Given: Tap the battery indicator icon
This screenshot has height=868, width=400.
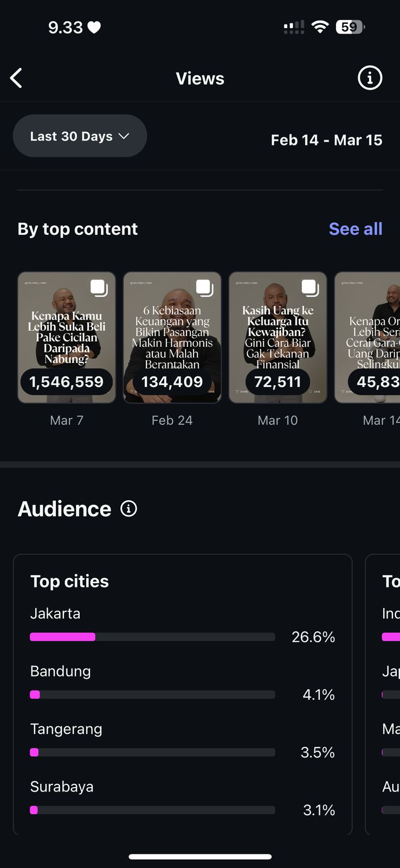Looking at the screenshot, I should point(350,27).
